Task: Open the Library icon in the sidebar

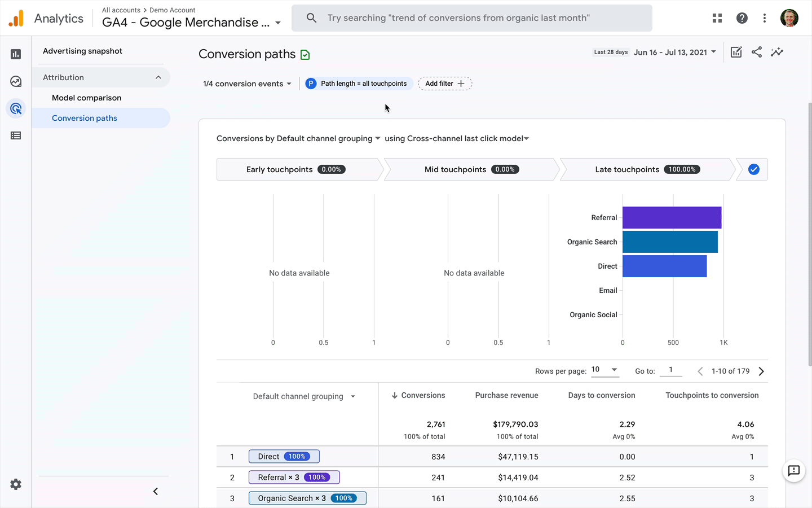Action: pos(15,135)
